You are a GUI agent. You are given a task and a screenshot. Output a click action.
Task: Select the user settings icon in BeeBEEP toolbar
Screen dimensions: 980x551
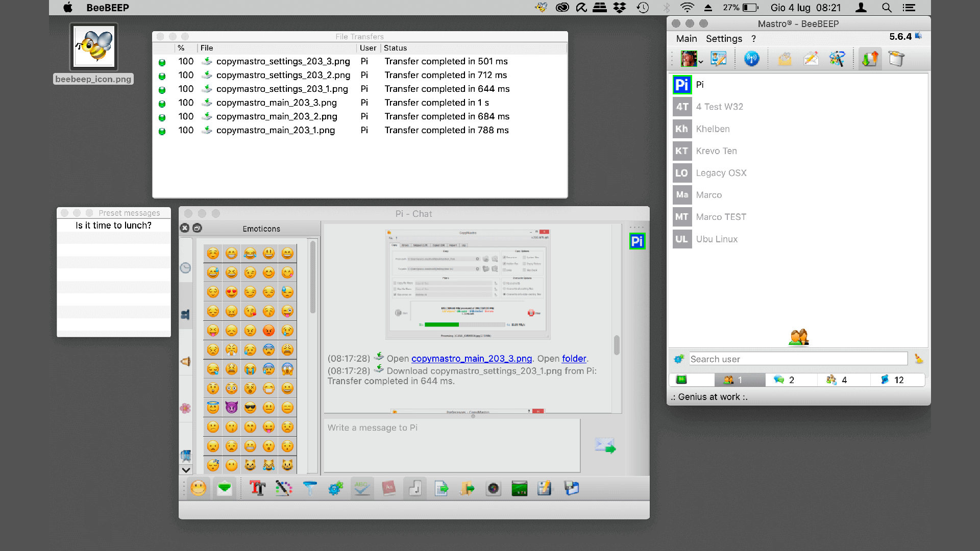click(718, 59)
